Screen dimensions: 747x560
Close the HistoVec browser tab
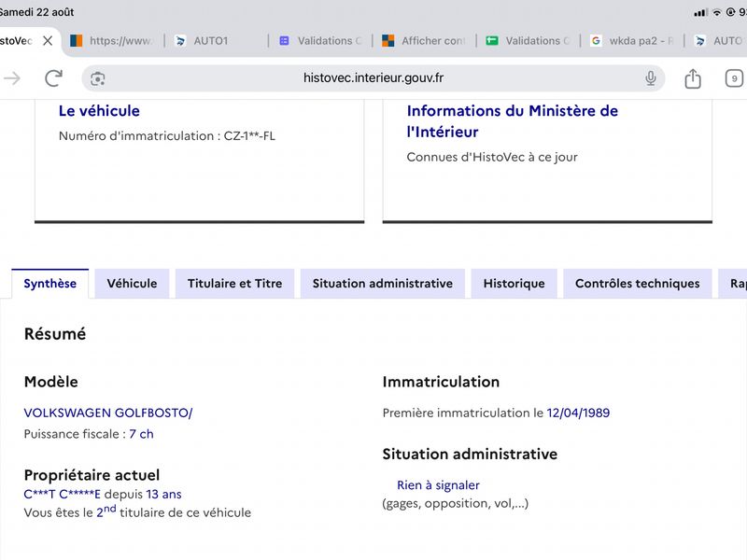(48, 41)
